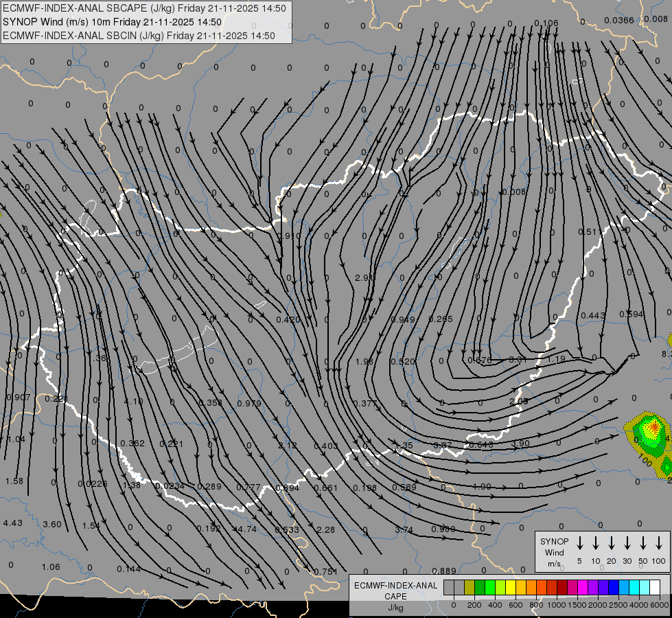Viewport: 672px width, 618px height.
Task: Click the 0.443 value on the map
Action: tap(592, 315)
